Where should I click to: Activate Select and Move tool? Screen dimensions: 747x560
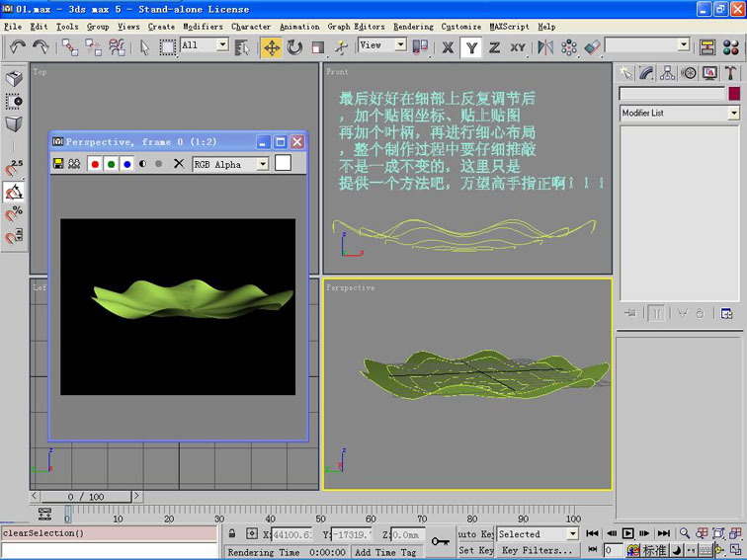pos(272,47)
